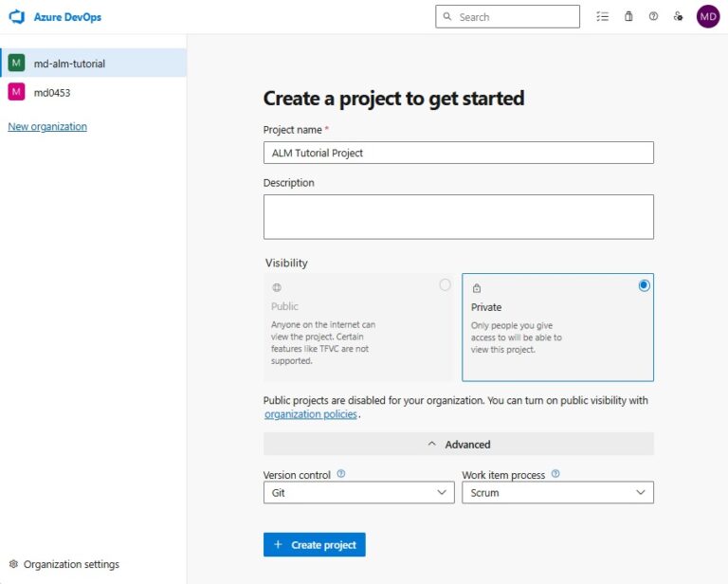
Task: Click the Description label
Action: click(289, 183)
